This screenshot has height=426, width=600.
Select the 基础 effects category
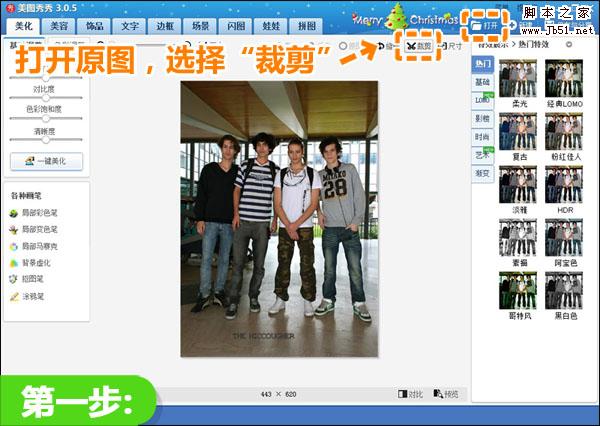point(483,82)
